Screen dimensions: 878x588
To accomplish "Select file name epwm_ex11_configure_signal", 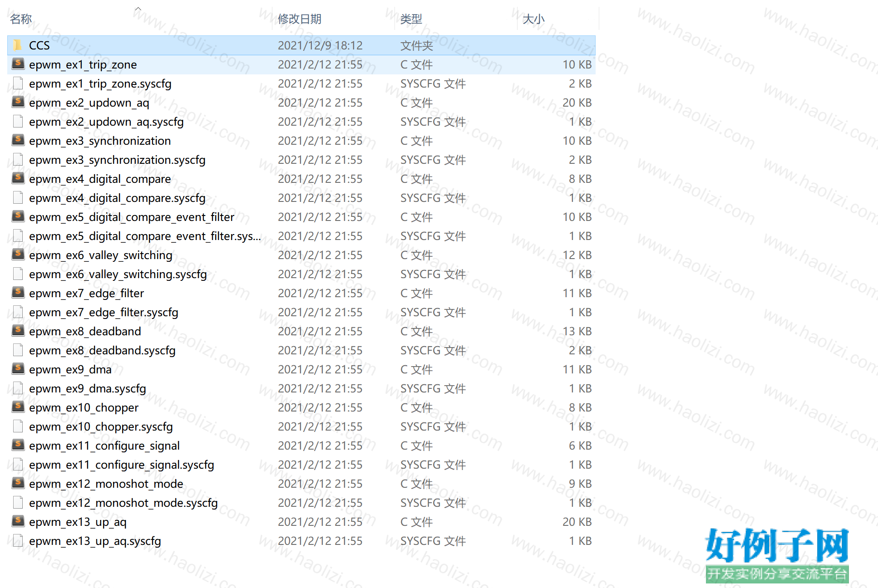I will [104, 446].
